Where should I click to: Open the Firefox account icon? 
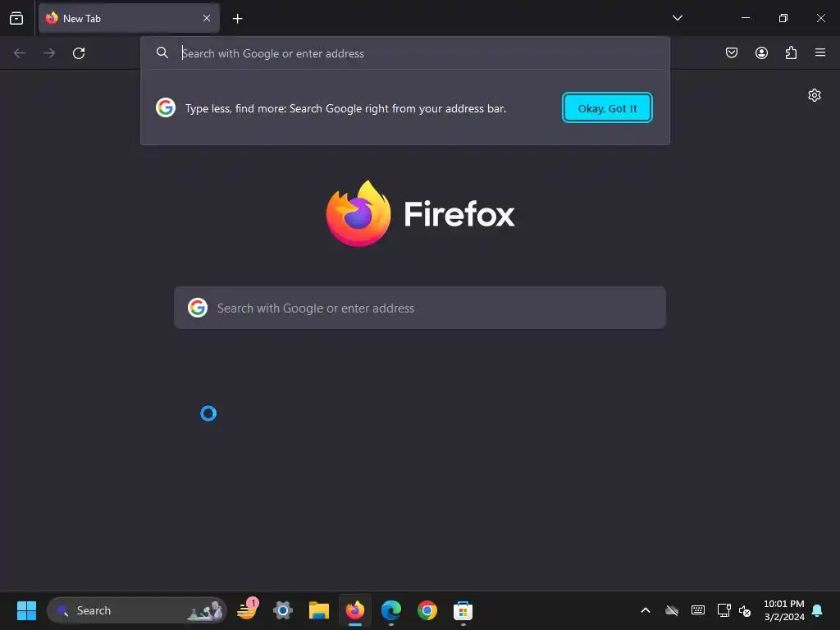click(x=761, y=52)
